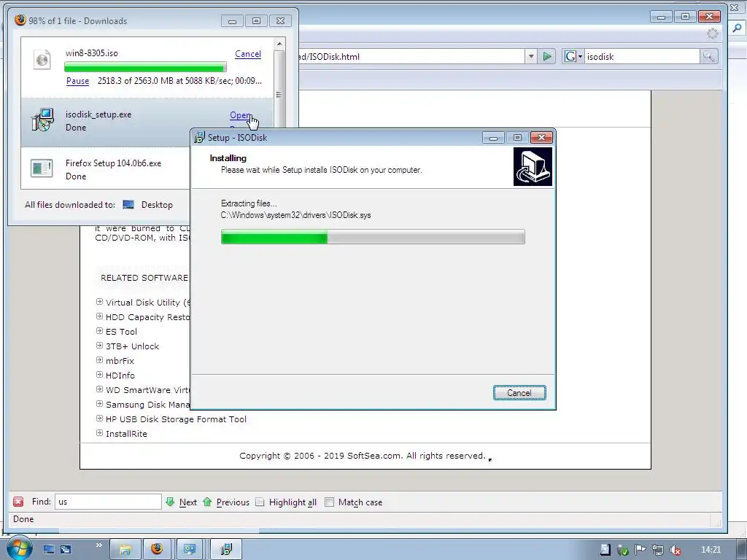Close the Find bar with red X

18,502
